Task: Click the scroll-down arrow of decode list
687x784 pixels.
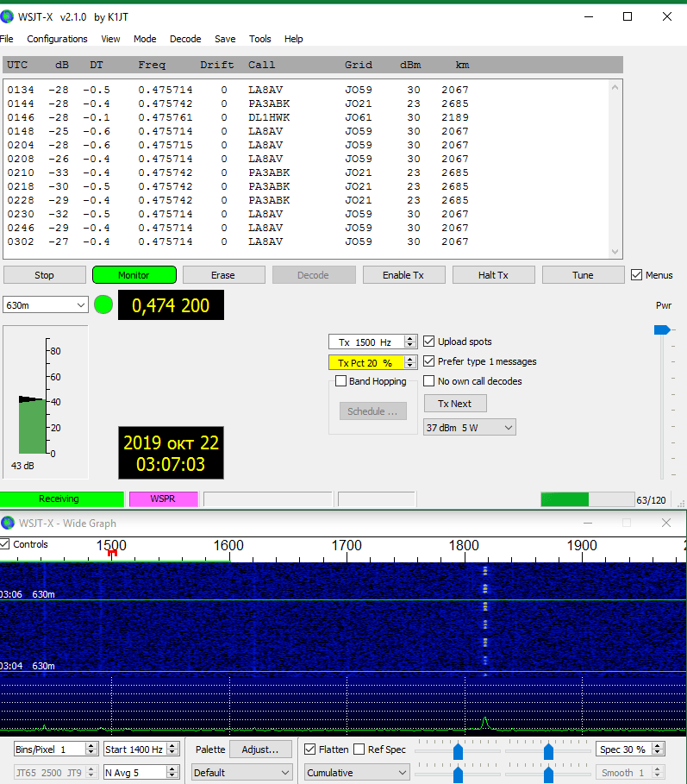Action: click(x=615, y=252)
